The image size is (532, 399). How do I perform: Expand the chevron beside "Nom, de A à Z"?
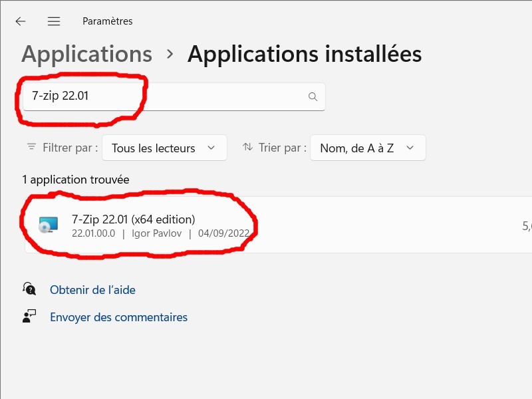pos(410,148)
